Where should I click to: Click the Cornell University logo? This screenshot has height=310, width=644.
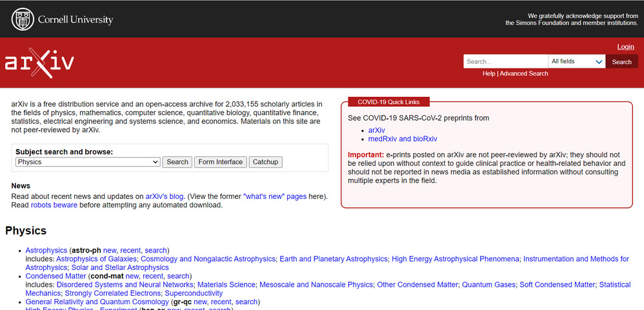point(62,19)
